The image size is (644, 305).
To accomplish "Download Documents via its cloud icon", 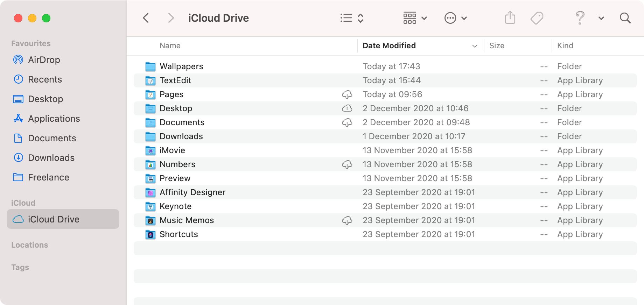I will 347,122.
